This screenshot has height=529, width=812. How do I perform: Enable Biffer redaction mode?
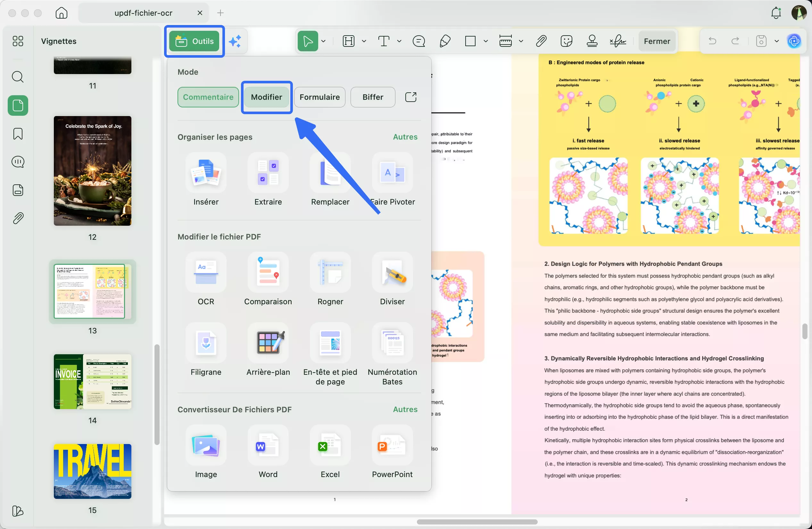click(372, 97)
